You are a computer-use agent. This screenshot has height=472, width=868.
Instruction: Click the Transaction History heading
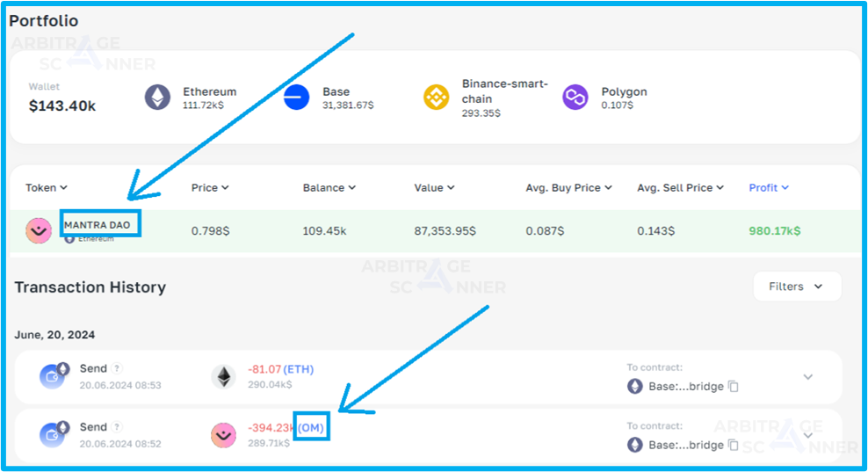click(90, 287)
